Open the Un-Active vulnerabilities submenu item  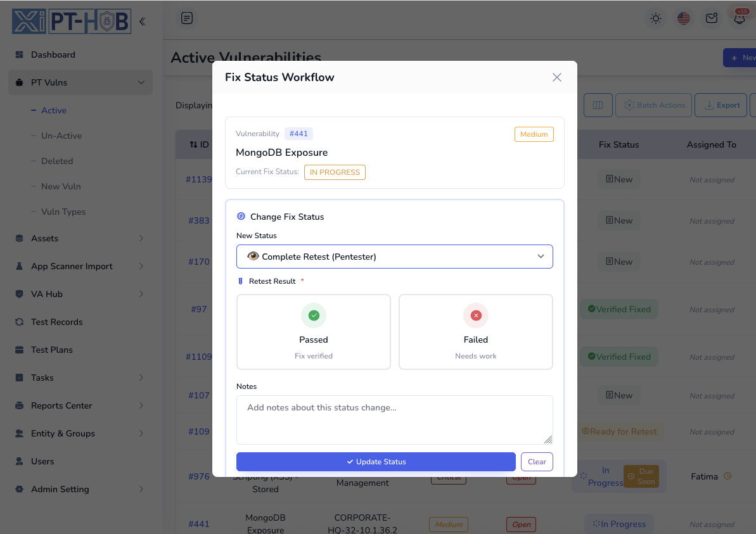pyautogui.click(x=61, y=136)
